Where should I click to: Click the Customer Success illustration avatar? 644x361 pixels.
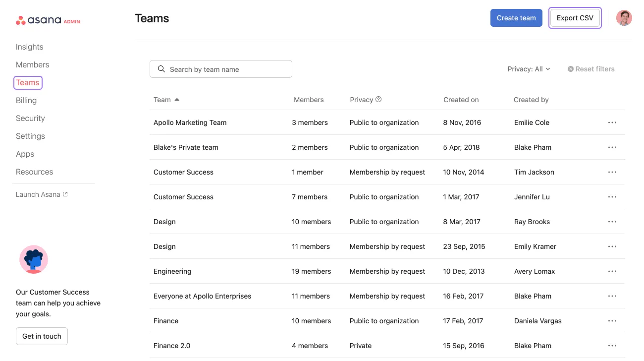pyautogui.click(x=34, y=259)
